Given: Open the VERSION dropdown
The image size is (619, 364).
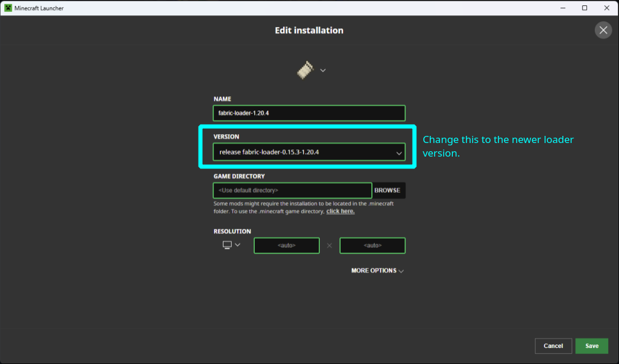Looking at the screenshot, I should (x=309, y=152).
